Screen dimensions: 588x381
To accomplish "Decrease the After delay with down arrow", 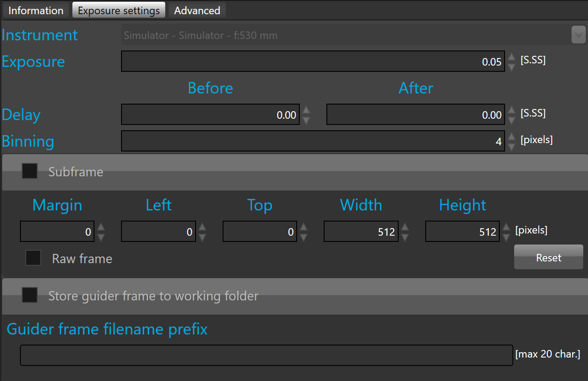I will (x=511, y=120).
